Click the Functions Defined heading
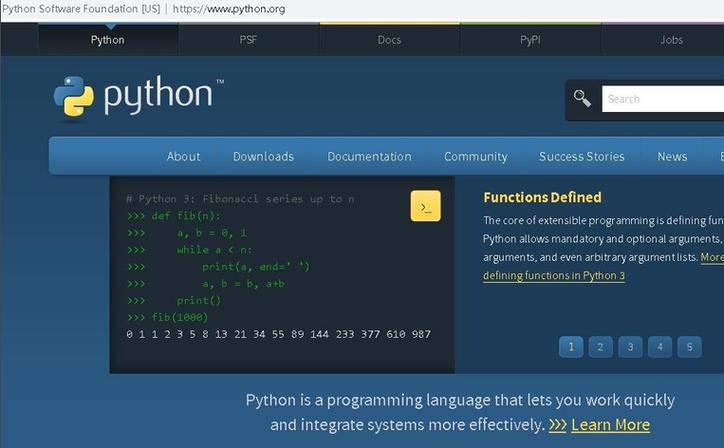724x448 pixels. 542,197
